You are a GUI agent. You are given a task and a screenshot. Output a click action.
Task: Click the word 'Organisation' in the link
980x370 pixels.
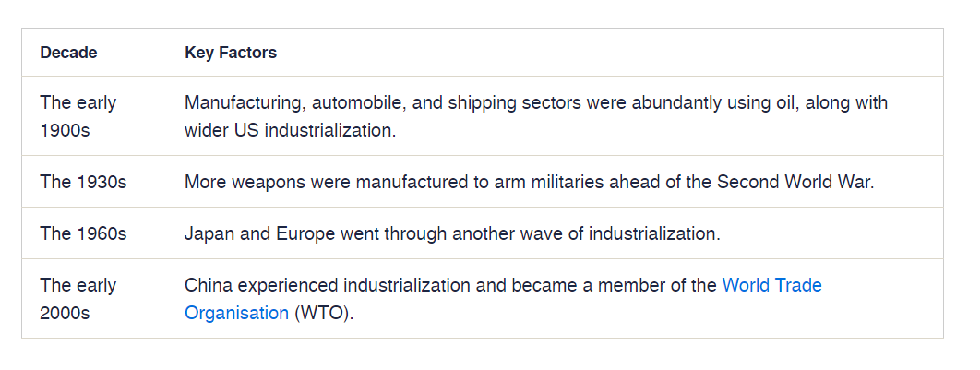pos(236,313)
